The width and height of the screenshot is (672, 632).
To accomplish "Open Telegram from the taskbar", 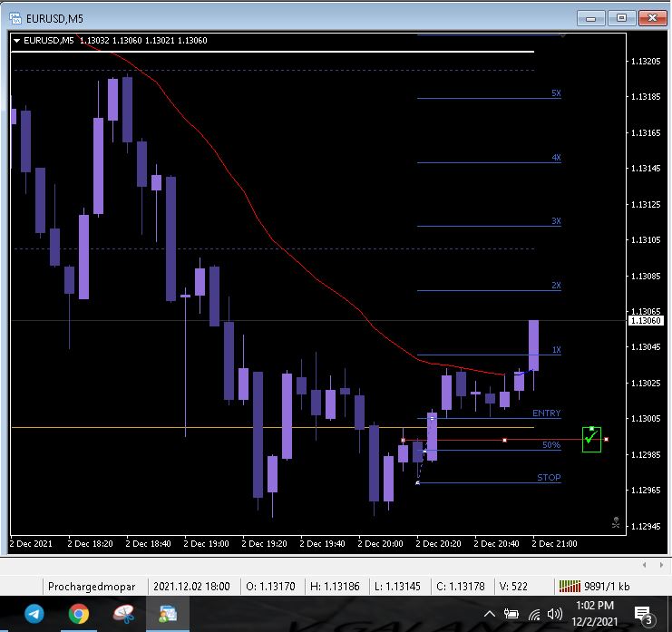I will click(34, 614).
